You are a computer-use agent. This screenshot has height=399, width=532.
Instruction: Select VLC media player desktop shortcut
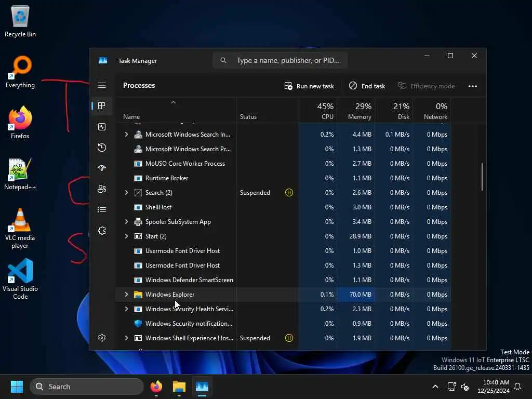[x=20, y=229]
